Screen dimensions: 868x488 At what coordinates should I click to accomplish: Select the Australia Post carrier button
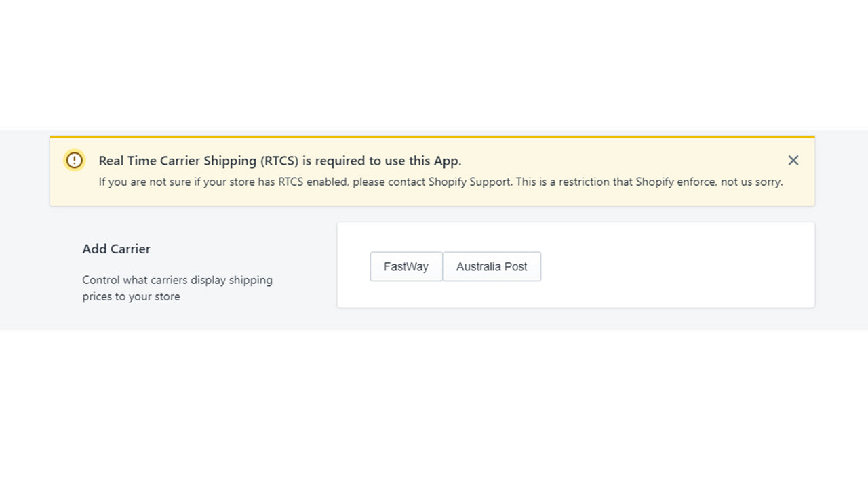[492, 267]
